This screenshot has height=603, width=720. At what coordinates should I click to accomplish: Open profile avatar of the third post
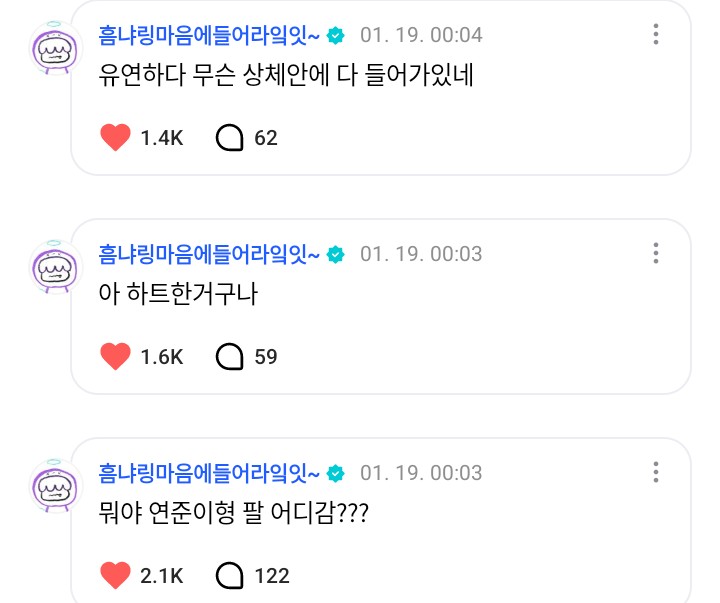56,486
